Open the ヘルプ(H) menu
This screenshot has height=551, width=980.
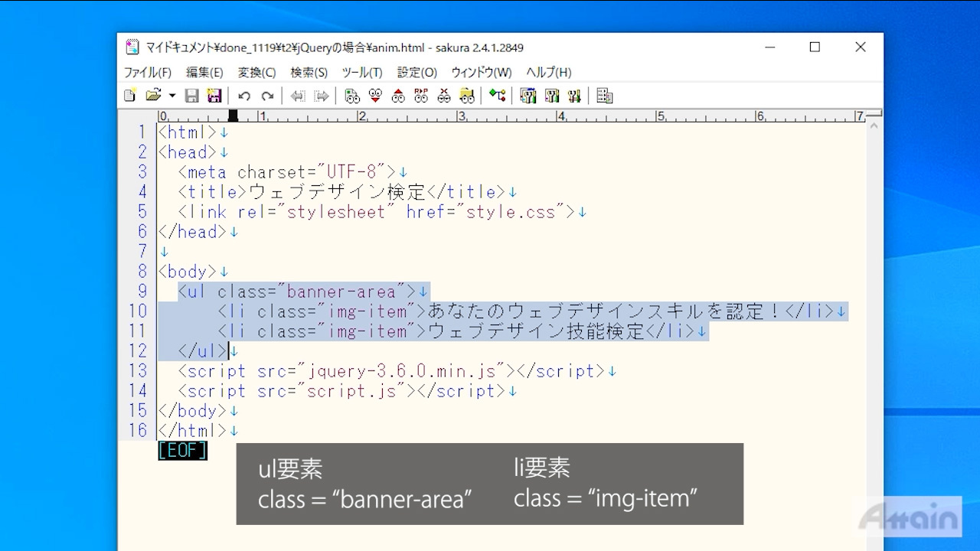(x=548, y=72)
